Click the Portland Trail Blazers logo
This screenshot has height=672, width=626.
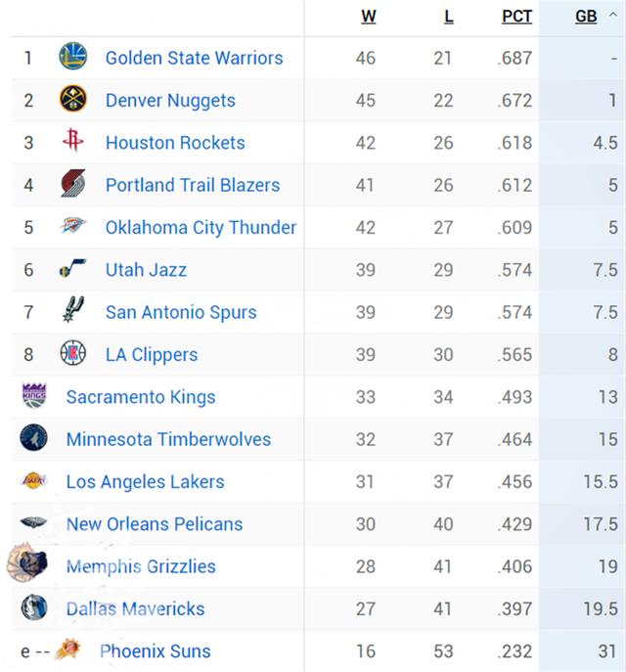(x=72, y=183)
